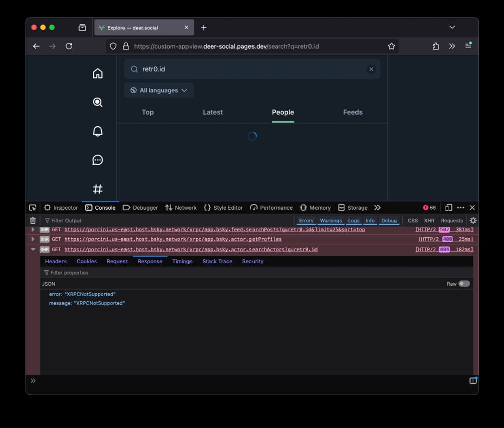Open the Extensions puzzle icon
This screenshot has height=428, width=504.
436,46
